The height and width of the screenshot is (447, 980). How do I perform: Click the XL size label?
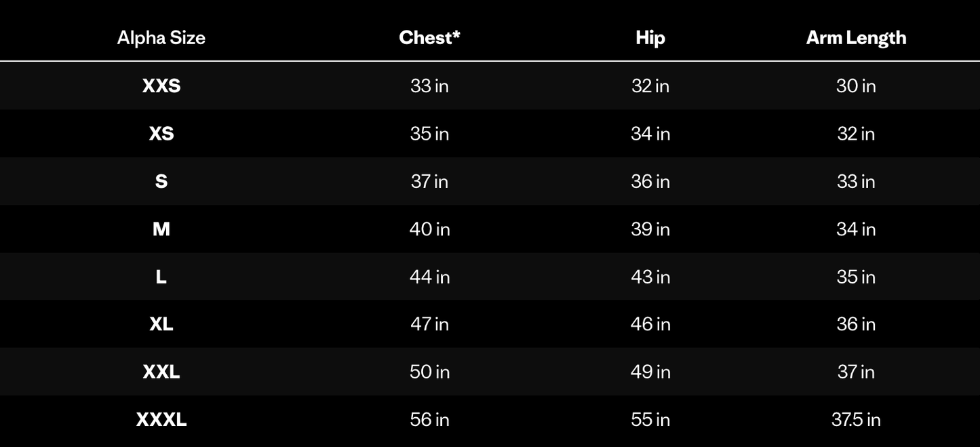[x=161, y=324]
